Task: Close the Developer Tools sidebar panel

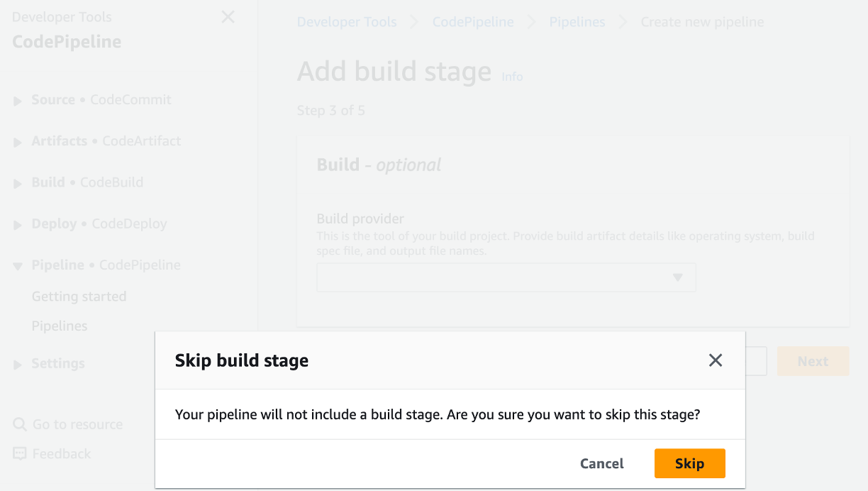Action: tap(228, 17)
